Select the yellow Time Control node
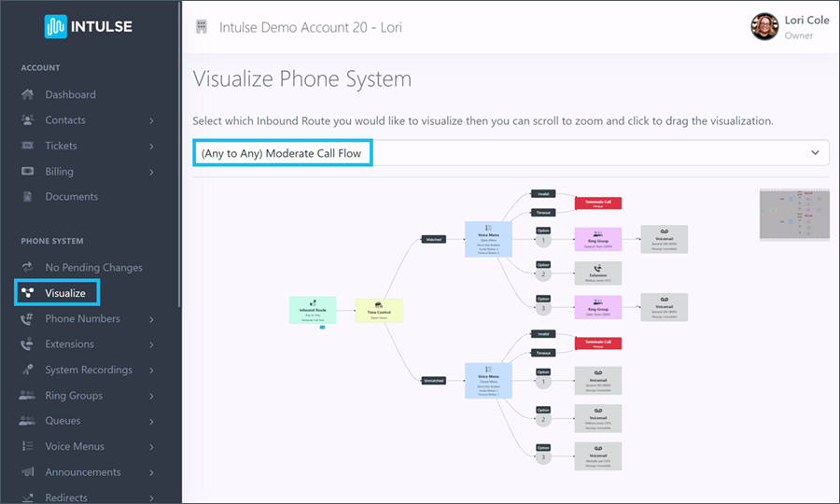840x504 pixels. [x=379, y=311]
